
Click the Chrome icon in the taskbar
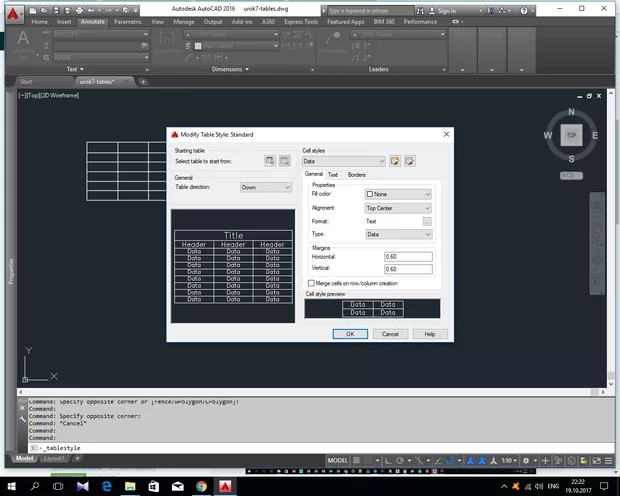(201, 485)
